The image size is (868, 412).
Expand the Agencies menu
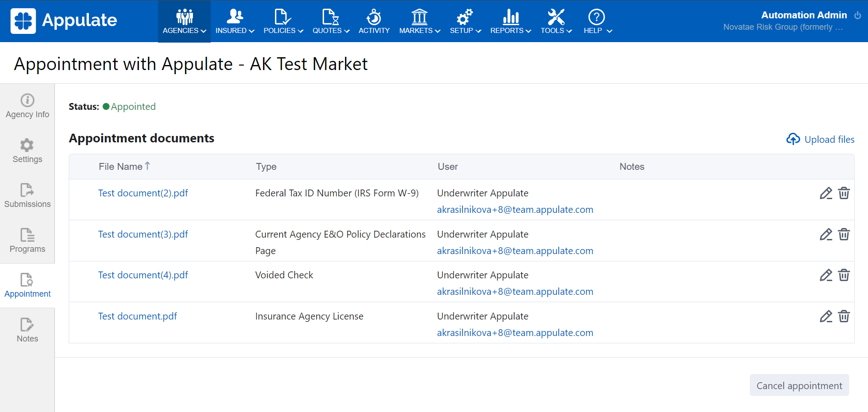pos(184,22)
